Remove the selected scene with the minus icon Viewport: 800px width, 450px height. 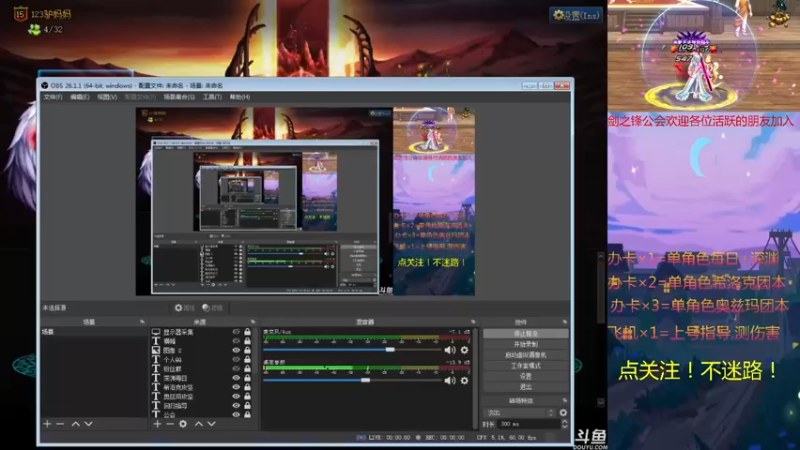60,424
